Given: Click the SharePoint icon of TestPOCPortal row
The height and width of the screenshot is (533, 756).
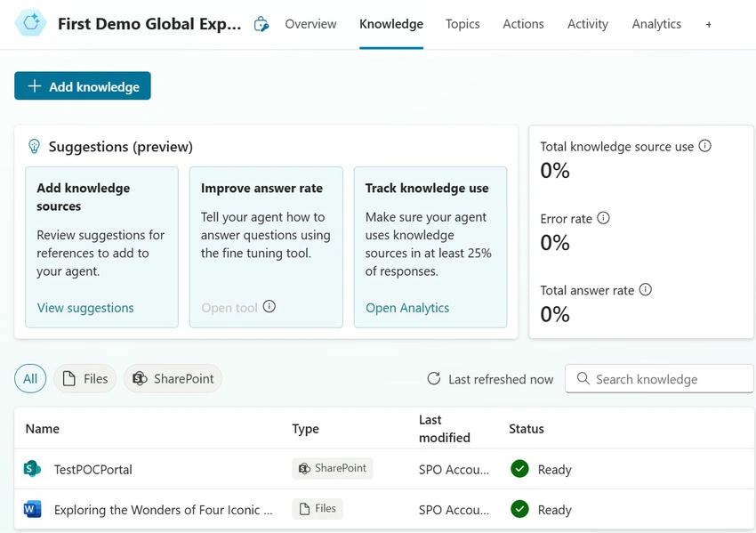Looking at the screenshot, I should pyautogui.click(x=32, y=469).
